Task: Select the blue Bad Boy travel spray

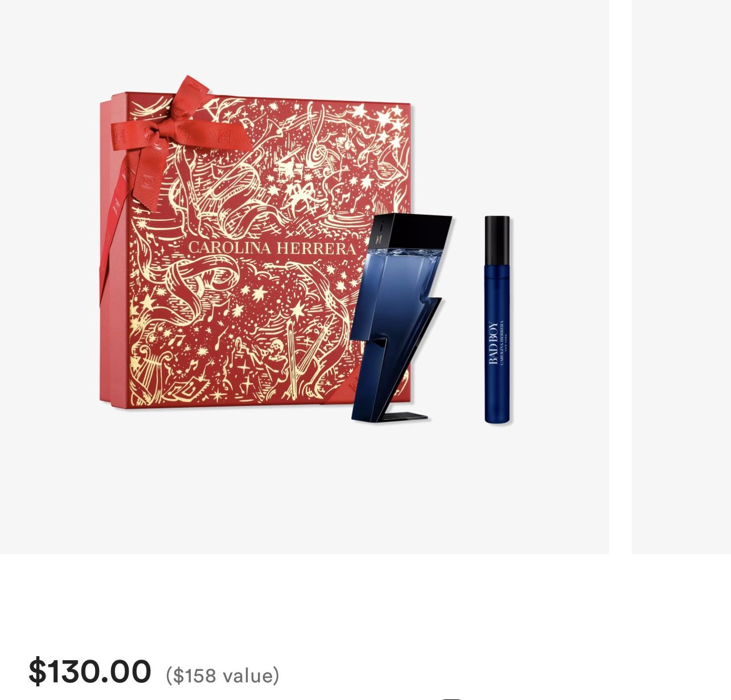Action: click(497, 319)
